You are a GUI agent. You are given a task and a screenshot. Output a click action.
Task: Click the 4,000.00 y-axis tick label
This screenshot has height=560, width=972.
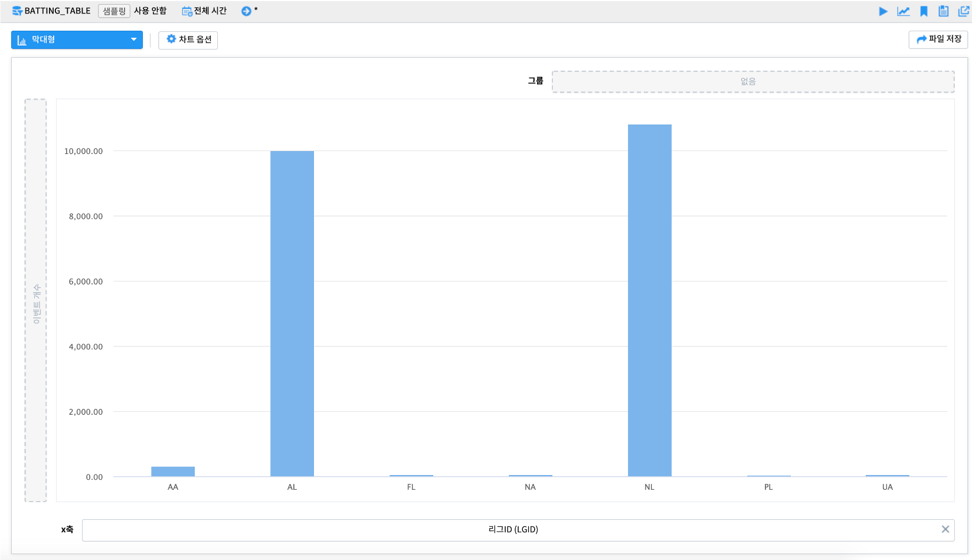86,347
